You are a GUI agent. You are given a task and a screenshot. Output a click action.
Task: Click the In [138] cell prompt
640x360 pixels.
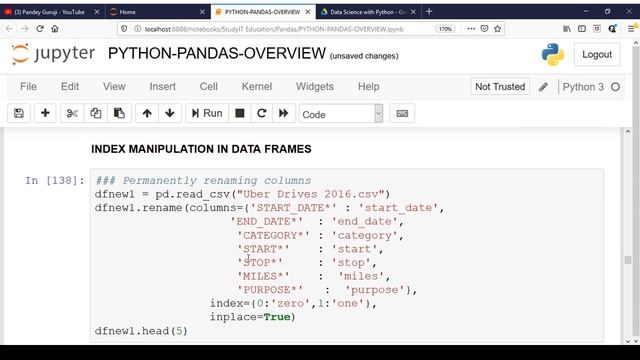pyautogui.click(x=55, y=180)
